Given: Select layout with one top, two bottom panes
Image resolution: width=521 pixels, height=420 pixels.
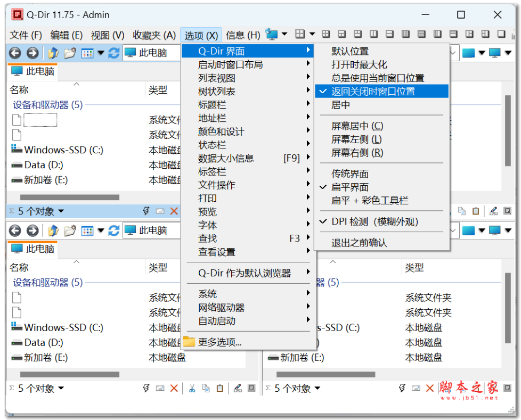Looking at the screenshot, I should (342, 34).
